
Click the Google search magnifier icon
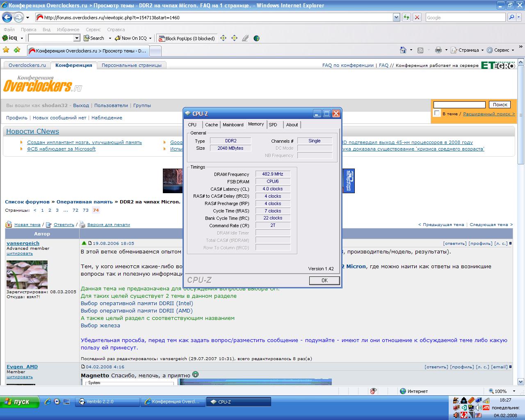point(511,17)
